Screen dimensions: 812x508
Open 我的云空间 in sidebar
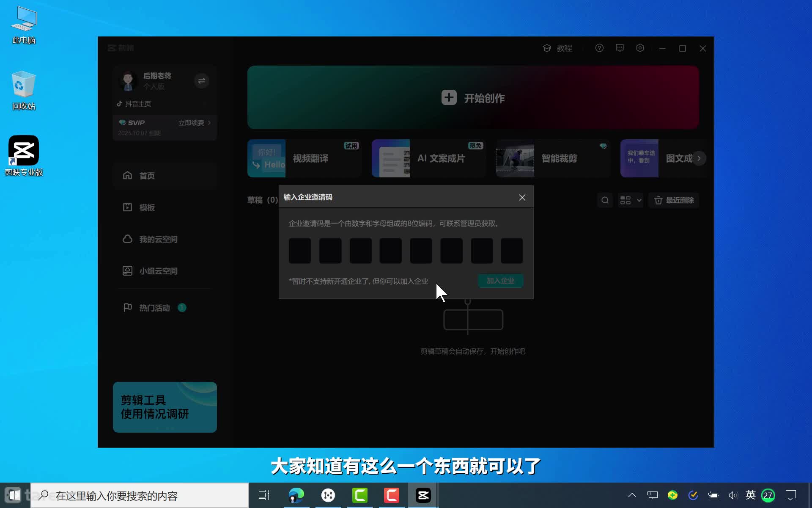[x=165, y=239]
